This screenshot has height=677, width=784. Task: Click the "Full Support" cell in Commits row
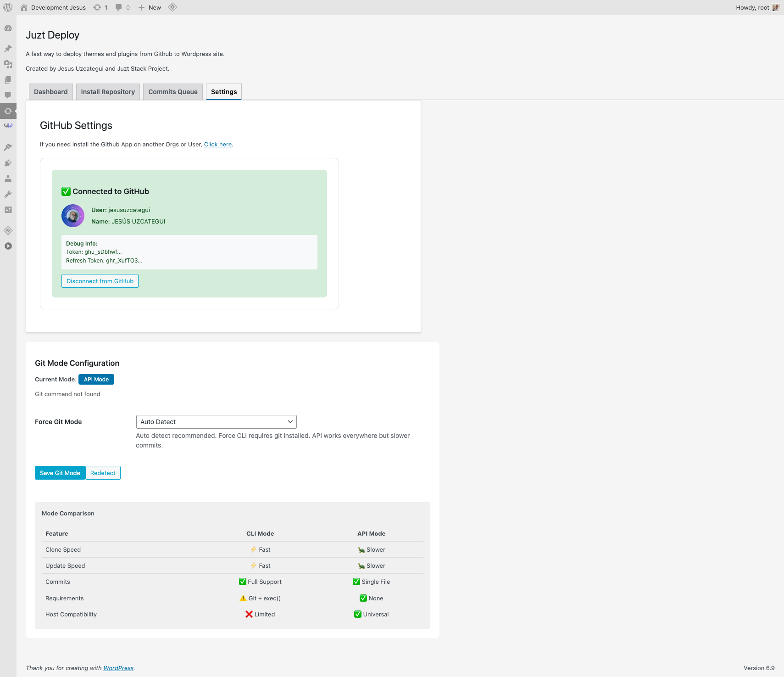[x=260, y=582]
